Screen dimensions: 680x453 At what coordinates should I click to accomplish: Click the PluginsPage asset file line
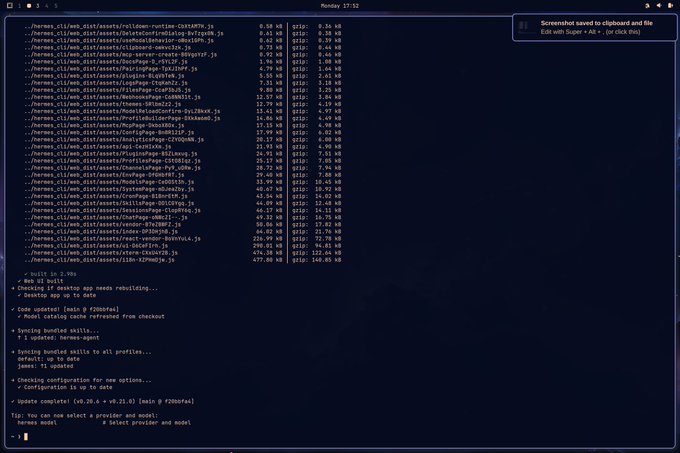(111, 154)
